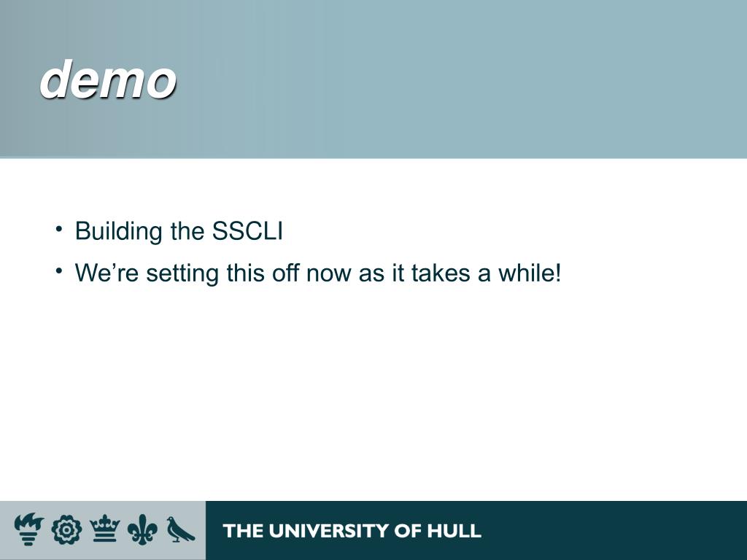Click the bullet point before 'We're'
The image size is (747, 560).
point(58,271)
